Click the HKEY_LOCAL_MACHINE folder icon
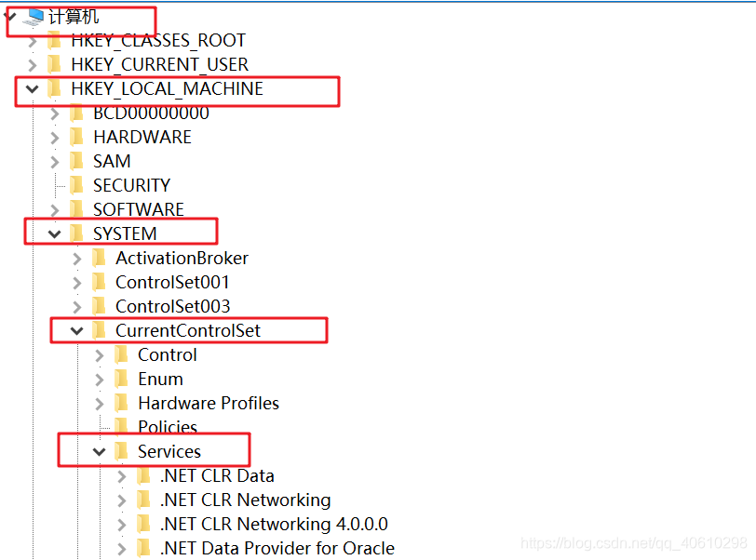This screenshot has width=756, height=560. (x=54, y=88)
